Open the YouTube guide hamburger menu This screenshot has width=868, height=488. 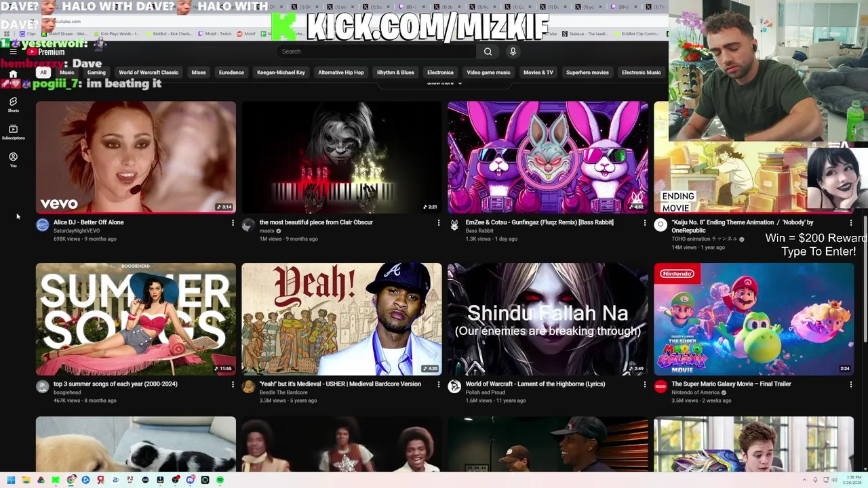[13, 52]
